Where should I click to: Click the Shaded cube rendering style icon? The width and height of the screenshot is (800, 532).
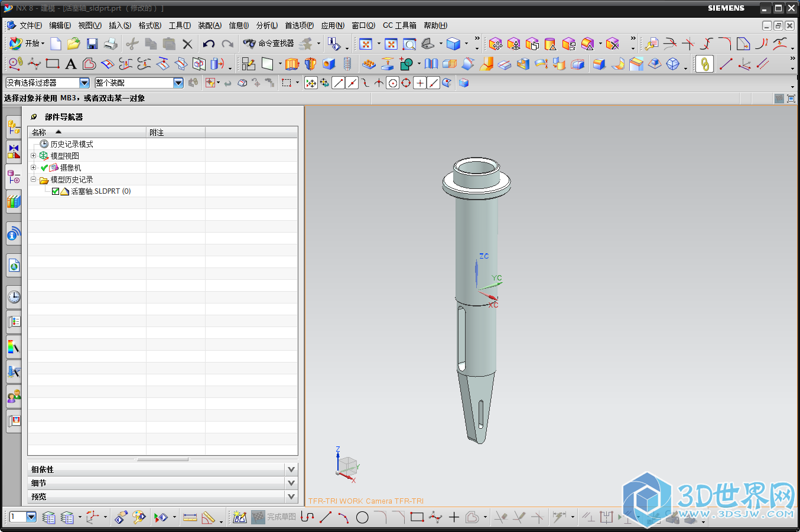tap(453, 44)
